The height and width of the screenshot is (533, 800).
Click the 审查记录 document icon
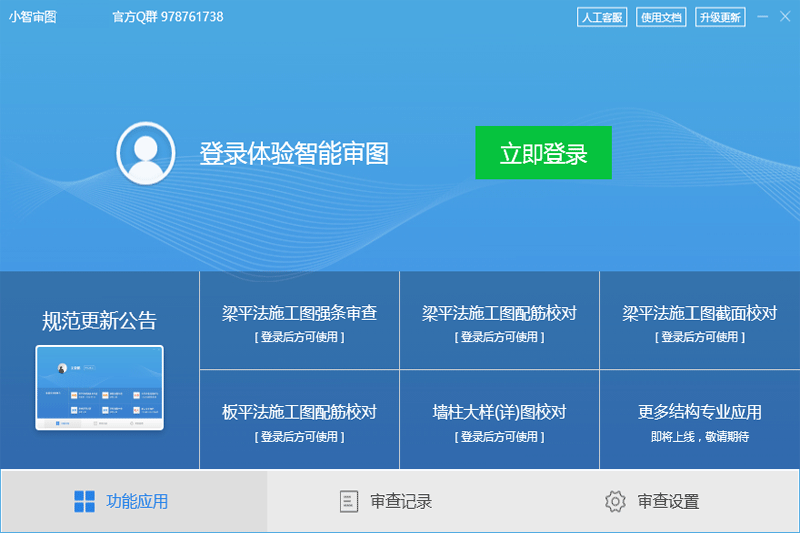pyautogui.click(x=348, y=501)
